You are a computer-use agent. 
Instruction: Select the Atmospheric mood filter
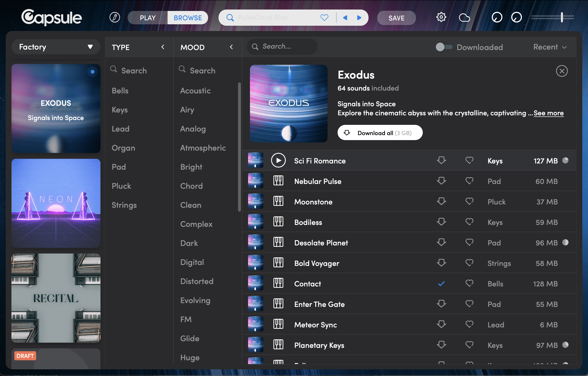(x=203, y=148)
